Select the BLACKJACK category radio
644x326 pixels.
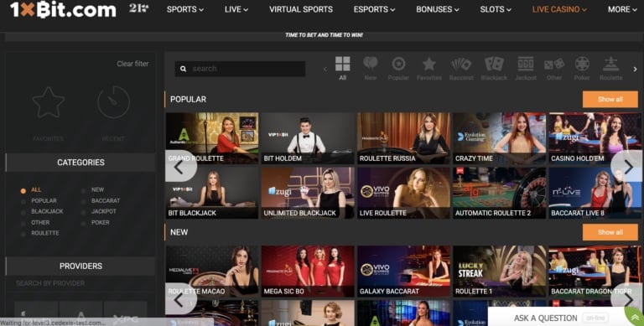coord(23,212)
